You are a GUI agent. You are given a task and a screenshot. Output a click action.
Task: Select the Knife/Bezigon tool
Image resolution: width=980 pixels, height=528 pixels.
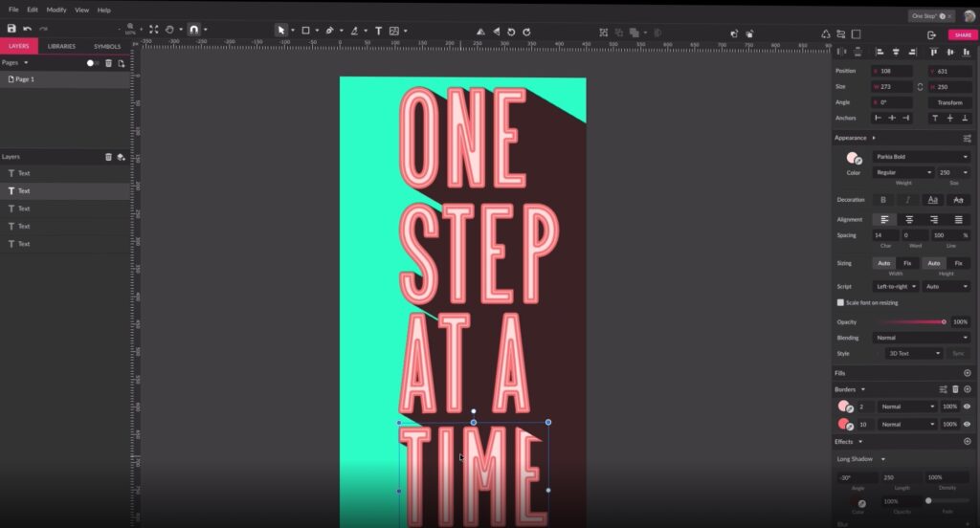click(x=354, y=30)
